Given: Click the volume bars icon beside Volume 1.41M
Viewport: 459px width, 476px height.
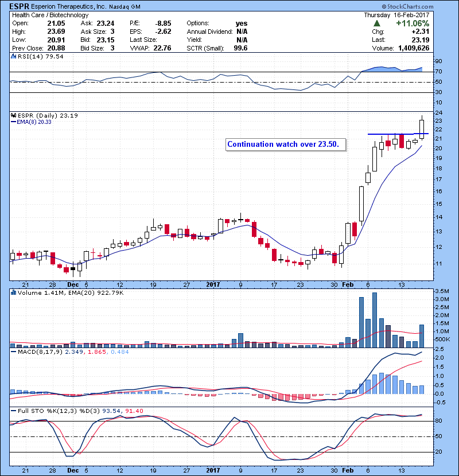Looking at the screenshot, I should coord(13,292).
